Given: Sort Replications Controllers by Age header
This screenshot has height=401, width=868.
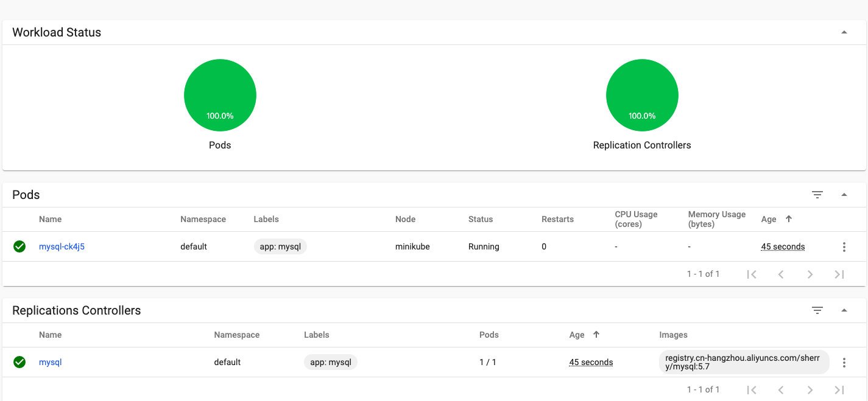Looking at the screenshot, I should point(577,335).
